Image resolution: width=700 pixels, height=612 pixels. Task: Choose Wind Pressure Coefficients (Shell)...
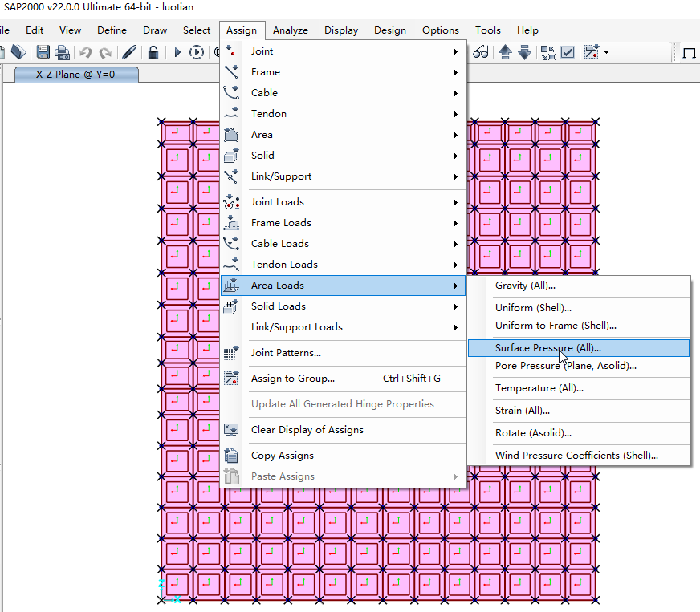tap(576, 456)
